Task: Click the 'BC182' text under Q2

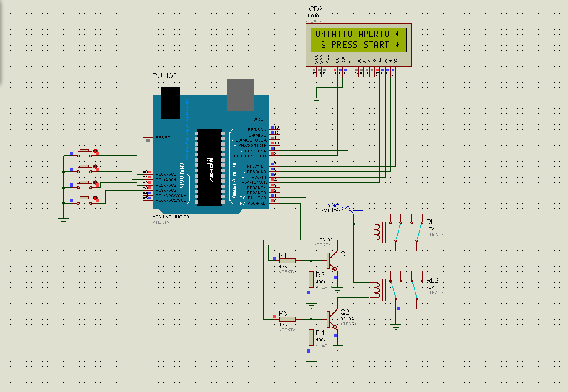Action: click(347, 319)
